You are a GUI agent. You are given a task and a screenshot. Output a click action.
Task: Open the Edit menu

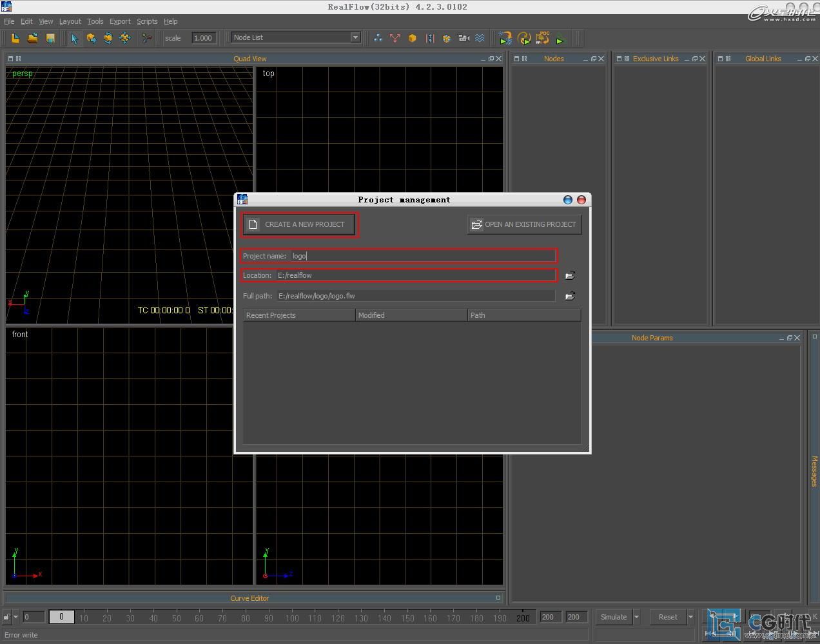pyautogui.click(x=26, y=21)
